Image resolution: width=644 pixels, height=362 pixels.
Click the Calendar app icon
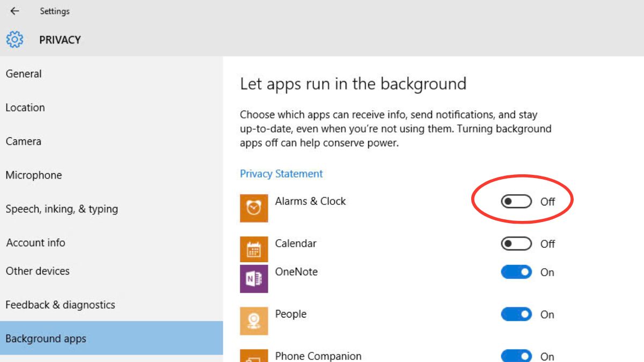(254, 249)
